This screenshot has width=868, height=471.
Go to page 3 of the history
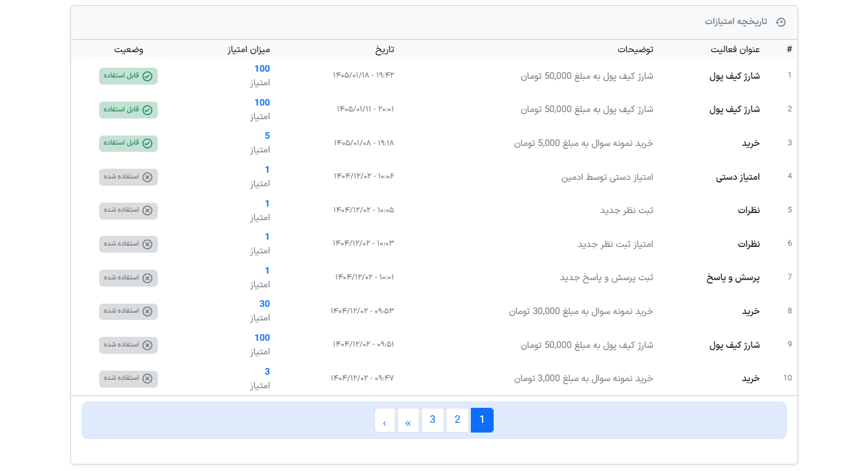pos(432,420)
